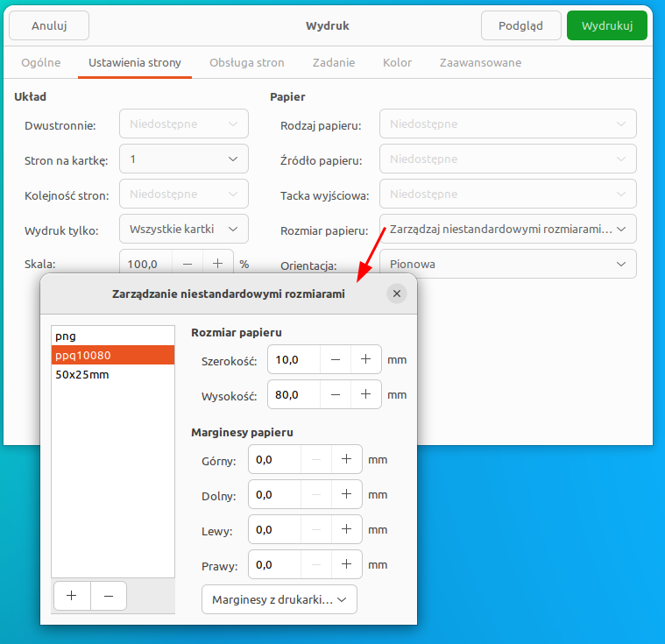Viewport: 665px width, 644px height.
Task: Increase paper height (Wysokość) with plus
Action: (x=365, y=394)
